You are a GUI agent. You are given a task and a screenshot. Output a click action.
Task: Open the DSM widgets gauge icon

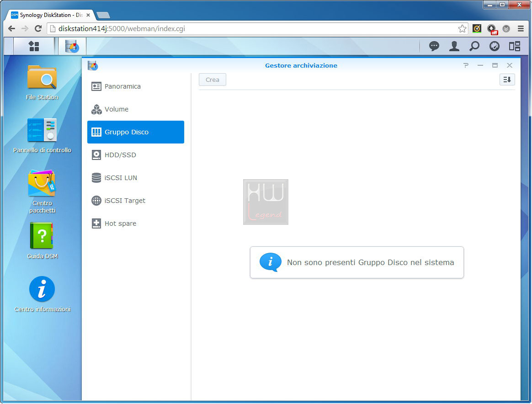click(495, 46)
